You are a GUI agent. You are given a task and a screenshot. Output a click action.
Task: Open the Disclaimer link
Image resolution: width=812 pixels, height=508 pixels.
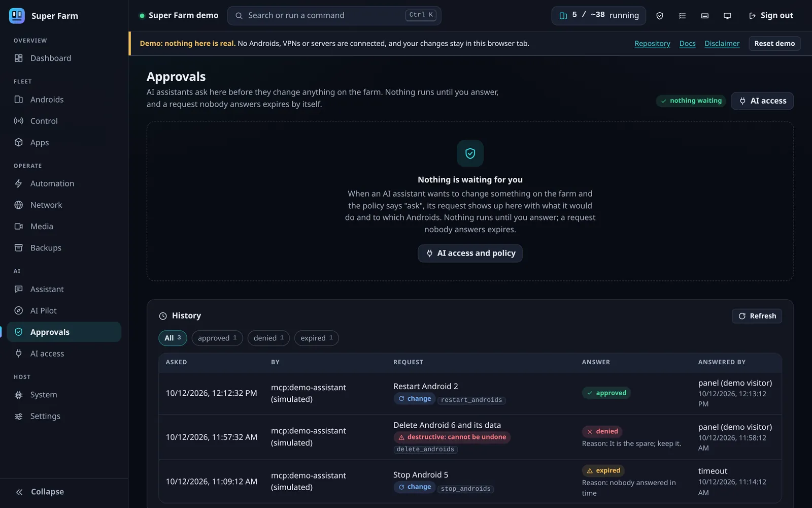(722, 44)
